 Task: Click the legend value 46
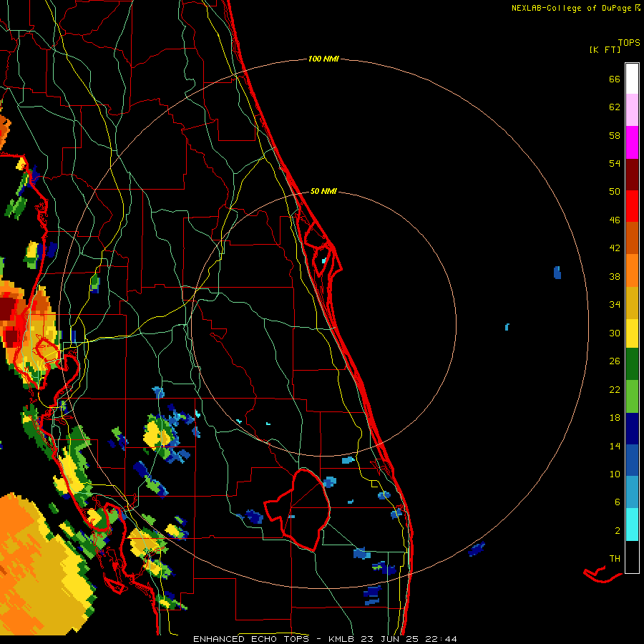point(615,220)
